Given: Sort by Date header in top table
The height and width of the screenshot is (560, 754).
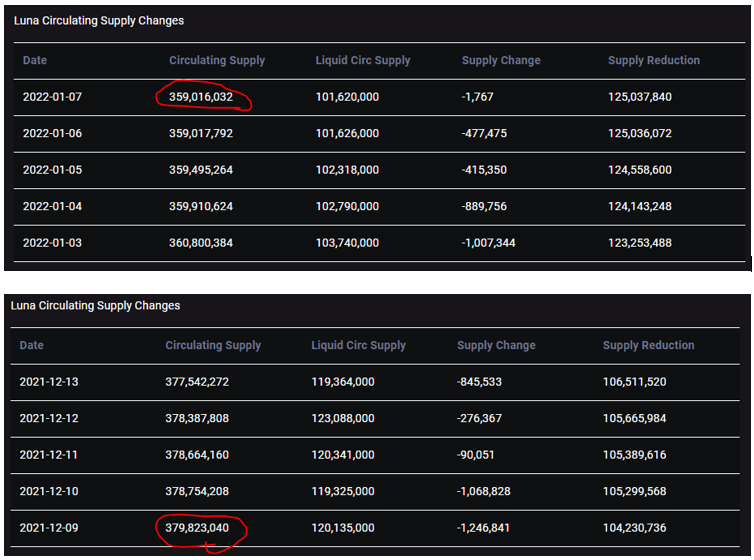Looking at the screenshot, I should click(35, 60).
